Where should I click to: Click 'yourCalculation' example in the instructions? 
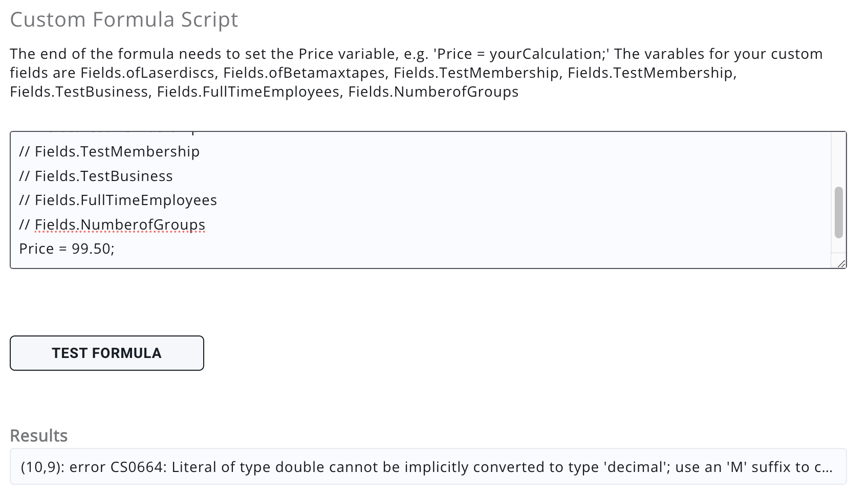[545, 54]
